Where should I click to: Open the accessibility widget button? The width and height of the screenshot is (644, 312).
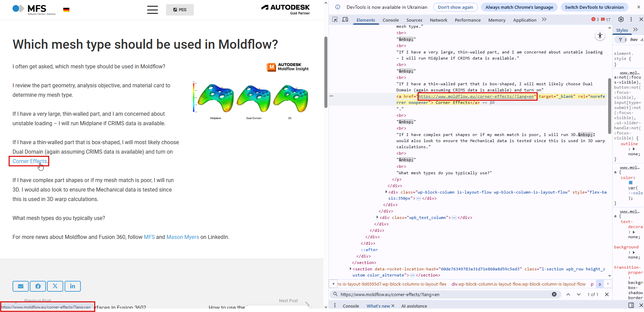point(600,36)
